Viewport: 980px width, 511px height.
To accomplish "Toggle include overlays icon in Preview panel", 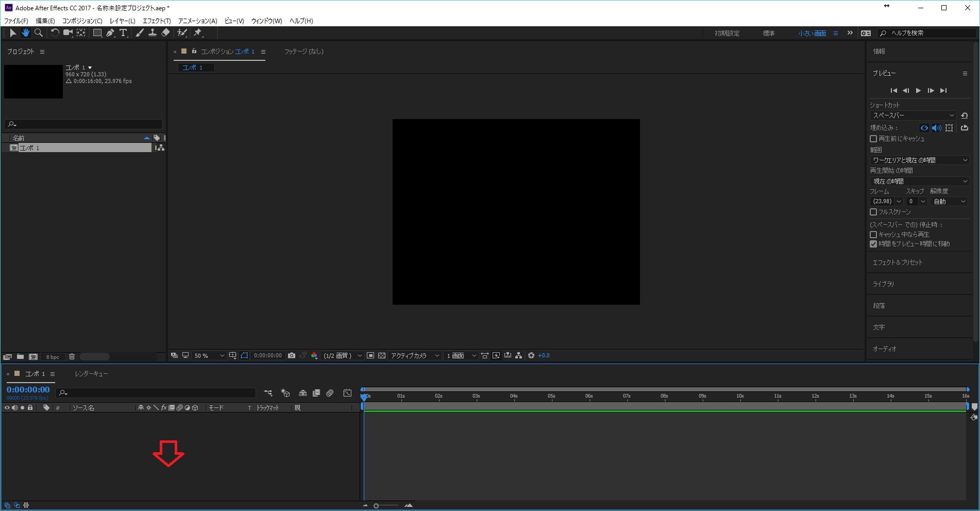I will (x=949, y=128).
